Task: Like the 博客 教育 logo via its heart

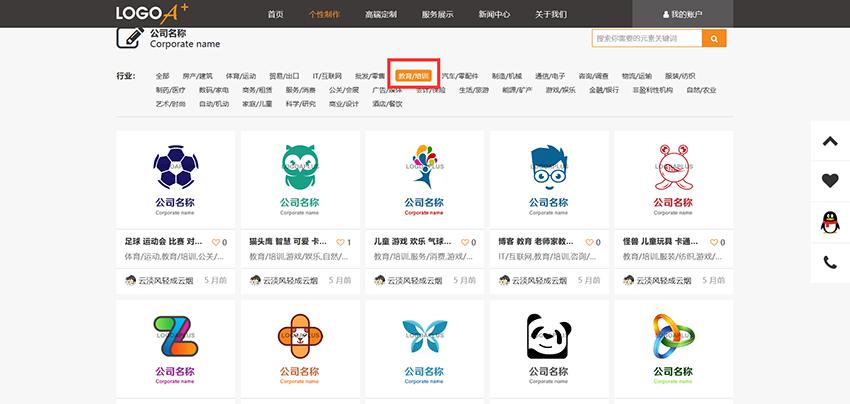Action: tap(589, 242)
